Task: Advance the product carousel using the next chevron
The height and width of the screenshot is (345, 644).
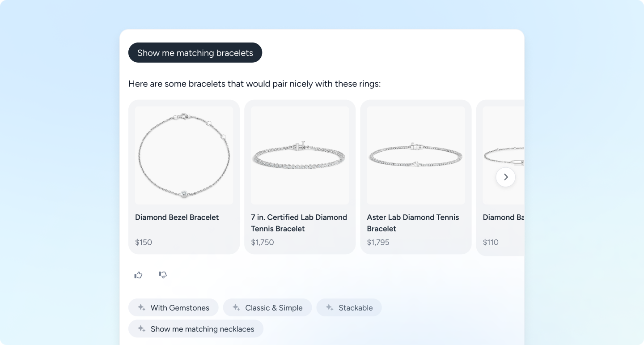Action: pyautogui.click(x=505, y=177)
